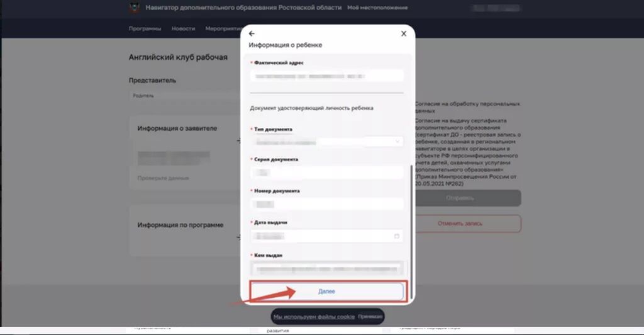Click the back arrow in the dialog
Screen dimensions: 644x335
(x=252, y=34)
